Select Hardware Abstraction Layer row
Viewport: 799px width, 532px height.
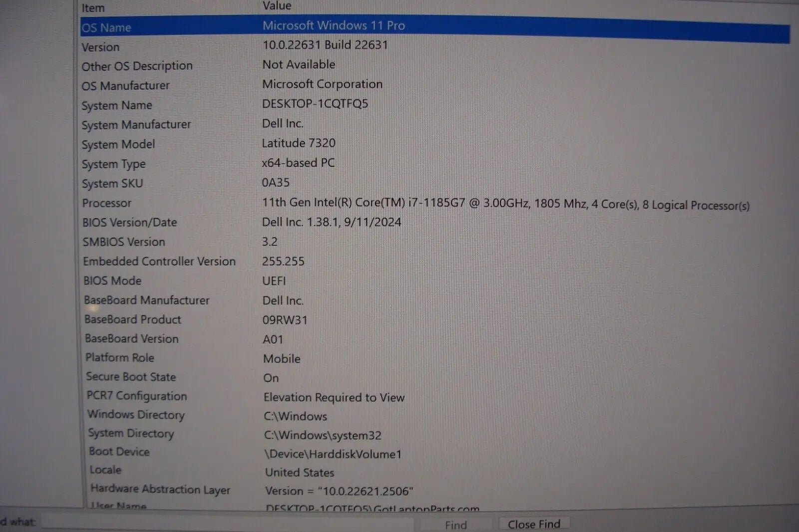(x=161, y=490)
